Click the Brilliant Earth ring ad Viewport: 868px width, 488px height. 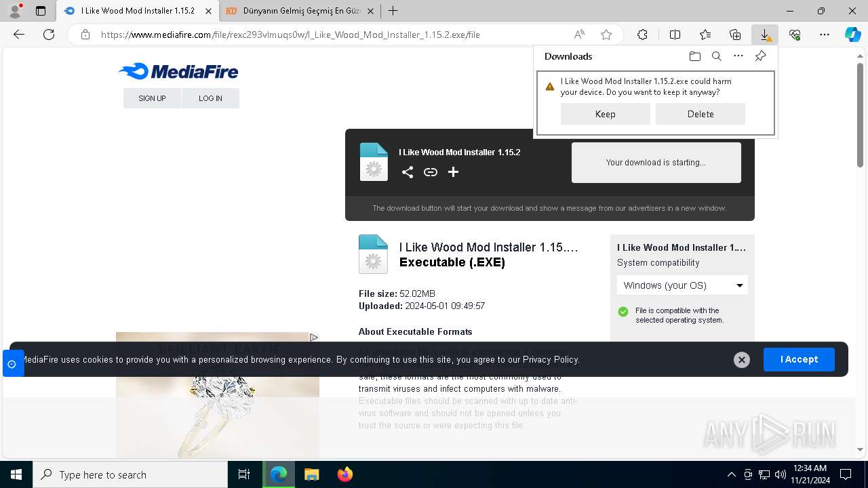218,394
